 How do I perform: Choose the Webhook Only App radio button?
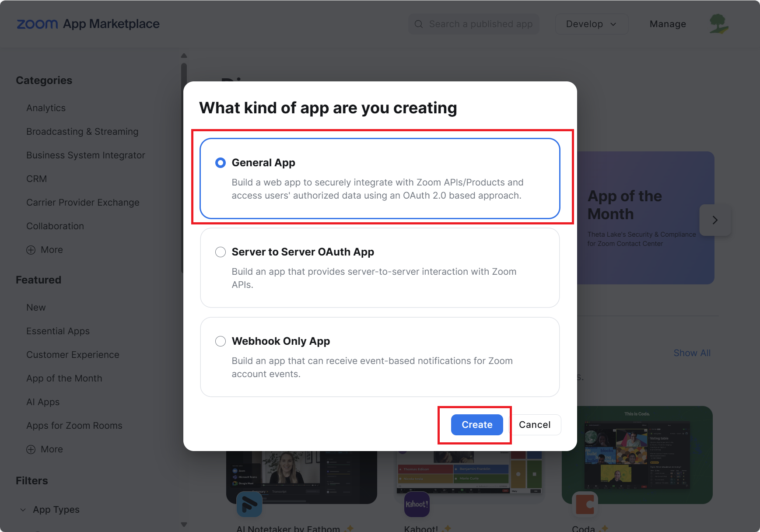click(221, 341)
